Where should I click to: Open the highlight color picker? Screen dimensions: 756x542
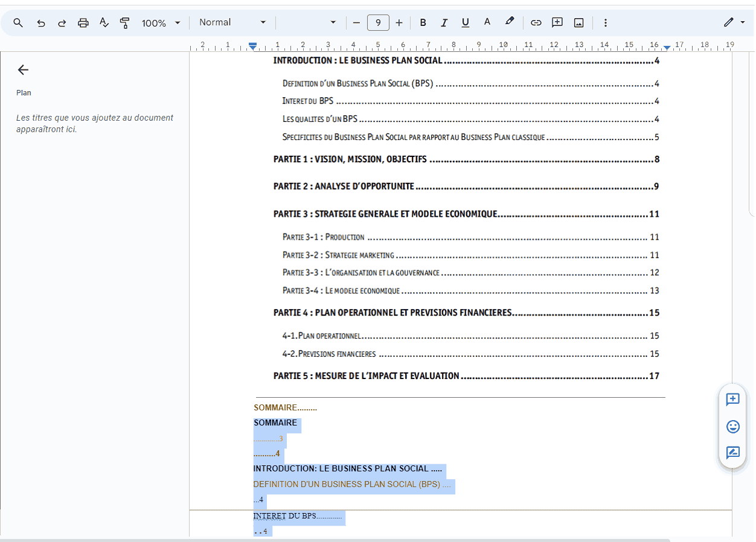pyautogui.click(x=510, y=22)
